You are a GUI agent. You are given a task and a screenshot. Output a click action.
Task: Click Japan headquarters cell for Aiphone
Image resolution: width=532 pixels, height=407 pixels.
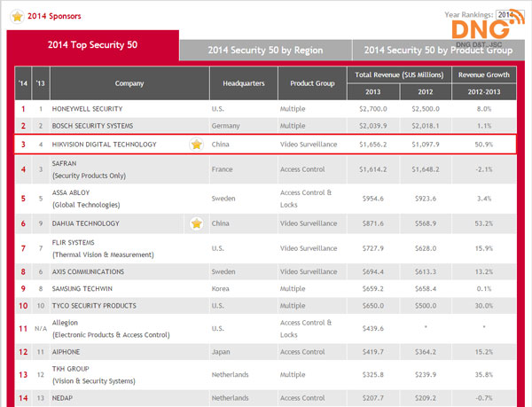pyautogui.click(x=221, y=352)
